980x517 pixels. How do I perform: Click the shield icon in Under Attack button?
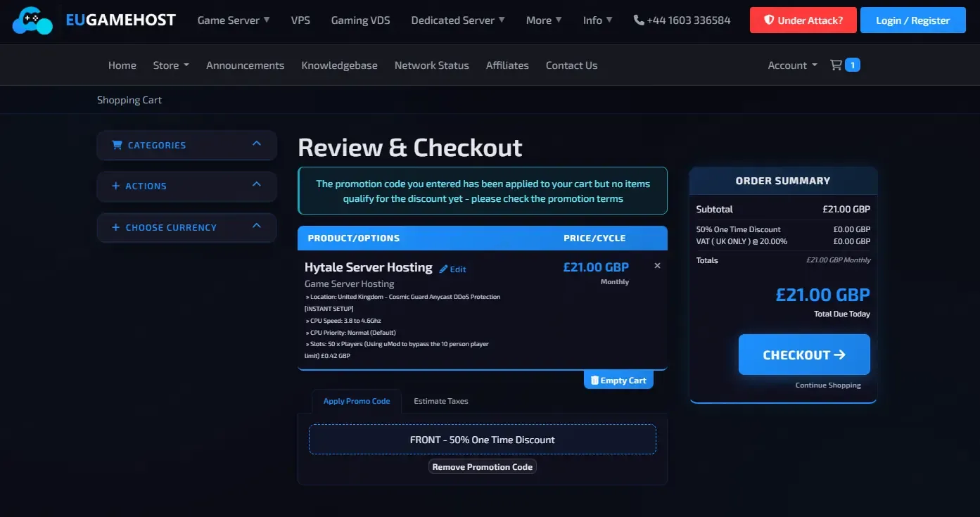[769, 20]
